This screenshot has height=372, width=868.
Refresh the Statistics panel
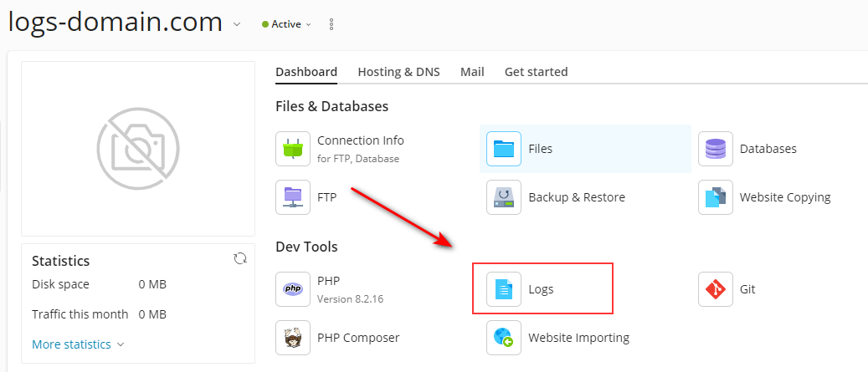240,259
